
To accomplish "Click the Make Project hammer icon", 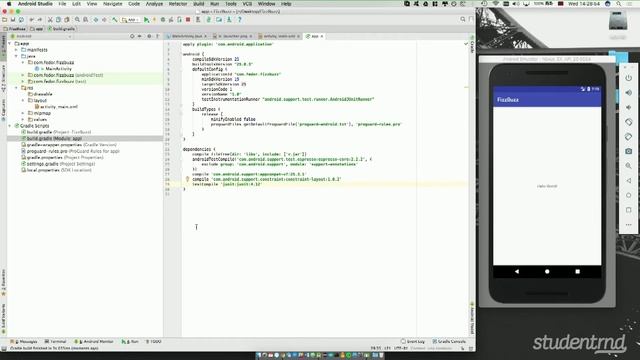I will pyautogui.click(x=115, y=20).
